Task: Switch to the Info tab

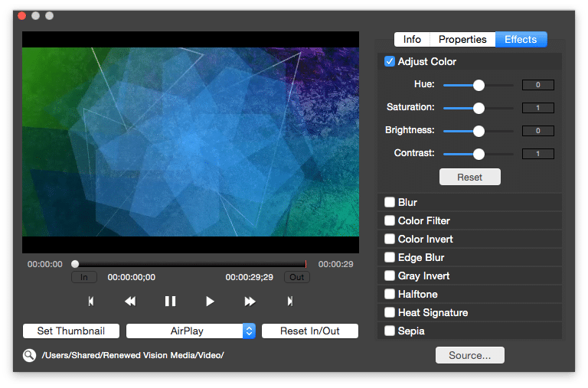Action: 412,39
